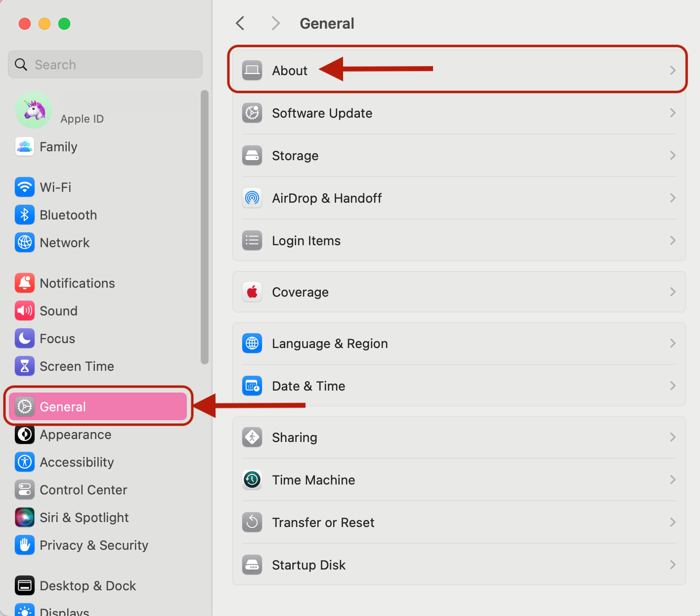Click the sidebar vertical scrollbar
Image resolution: width=700 pixels, height=616 pixels.
[x=205, y=227]
